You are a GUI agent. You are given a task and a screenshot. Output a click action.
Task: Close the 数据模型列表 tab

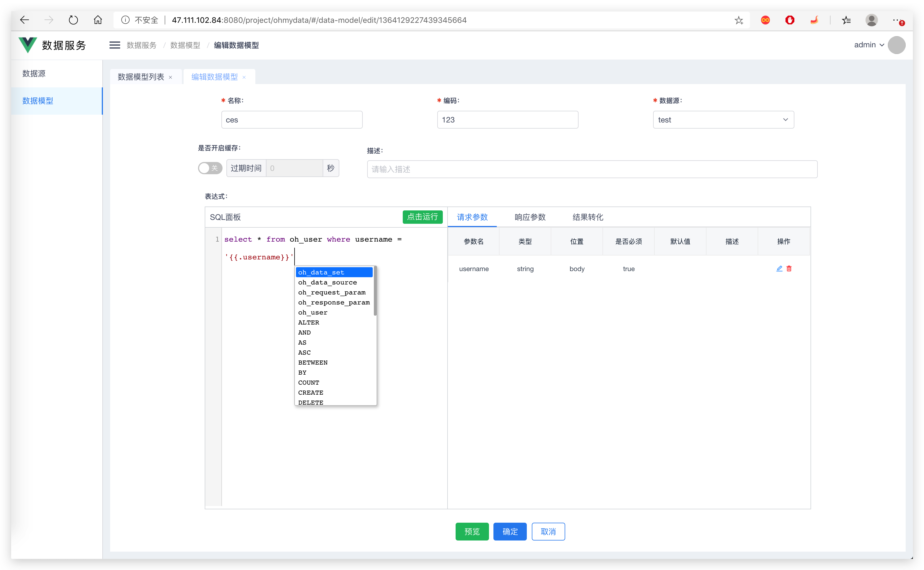pos(171,77)
